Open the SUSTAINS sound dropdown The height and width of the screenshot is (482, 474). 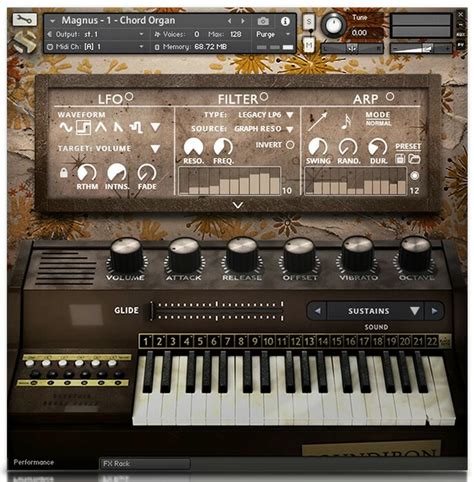(x=415, y=311)
